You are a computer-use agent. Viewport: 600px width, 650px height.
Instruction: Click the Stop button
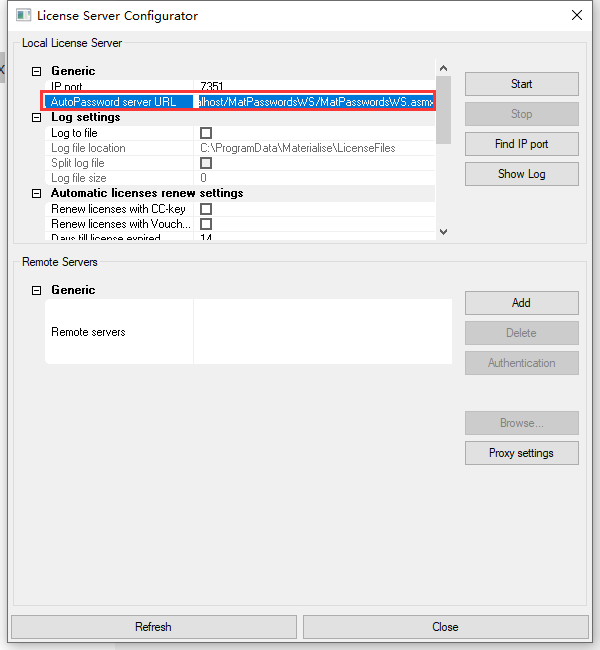pos(522,114)
